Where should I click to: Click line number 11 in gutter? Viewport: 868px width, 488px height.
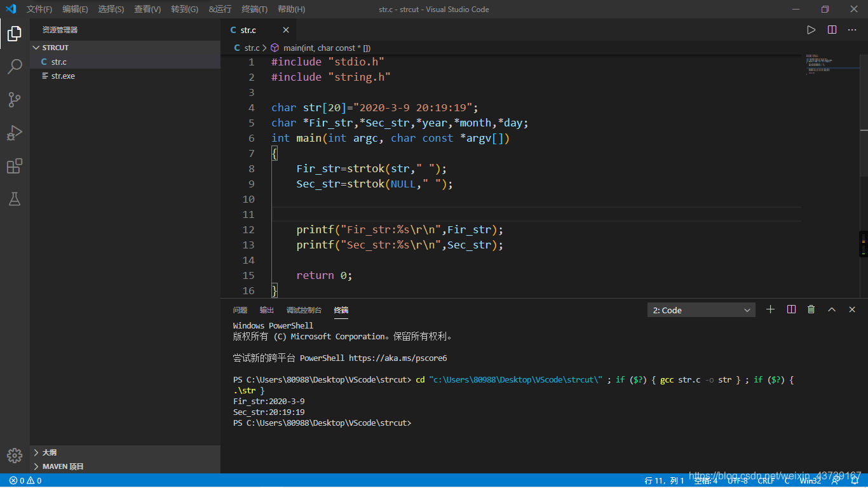tap(248, 214)
